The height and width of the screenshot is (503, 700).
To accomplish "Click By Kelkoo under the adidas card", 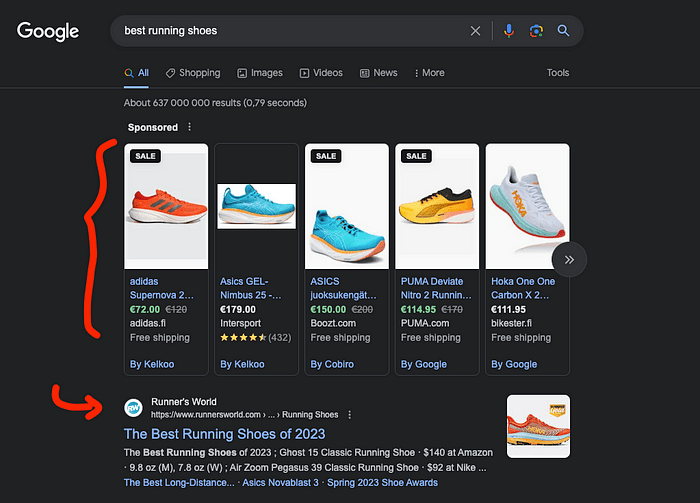I will (x=152, y=364).
